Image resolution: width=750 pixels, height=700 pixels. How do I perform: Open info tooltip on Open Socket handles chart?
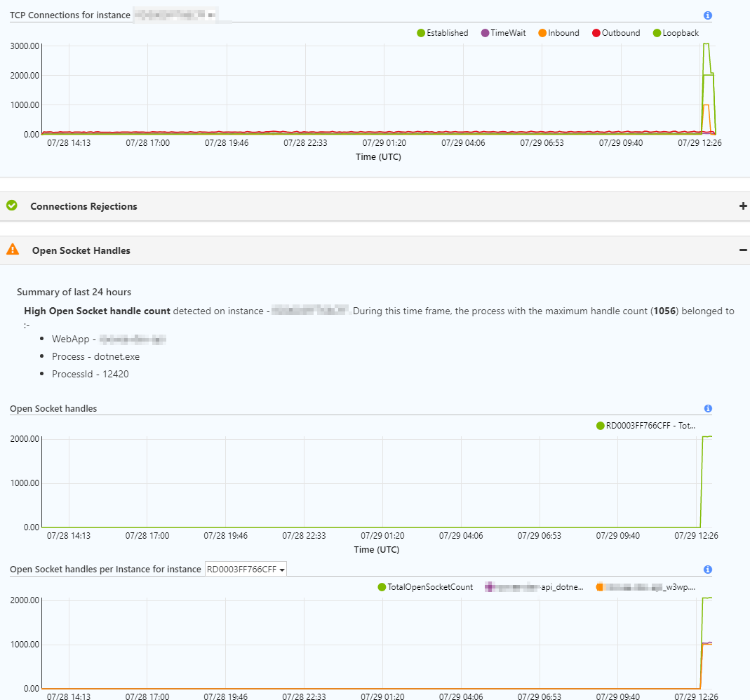707,408
